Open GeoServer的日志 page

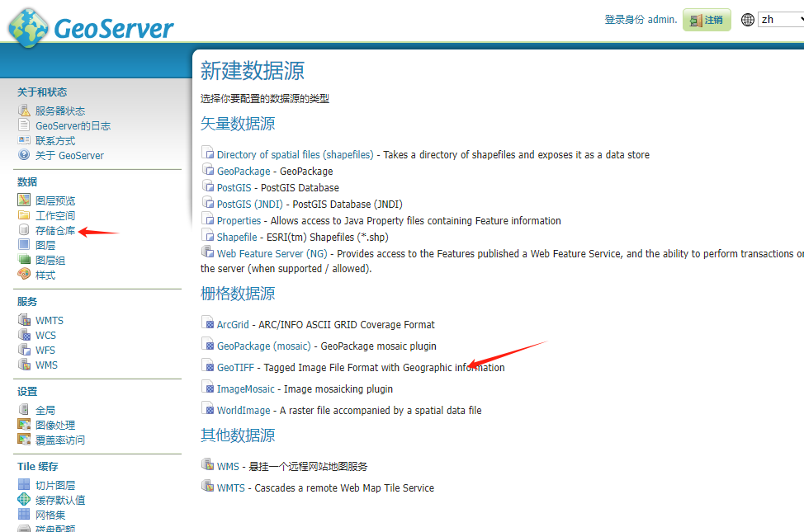click(x=73, y=126)
